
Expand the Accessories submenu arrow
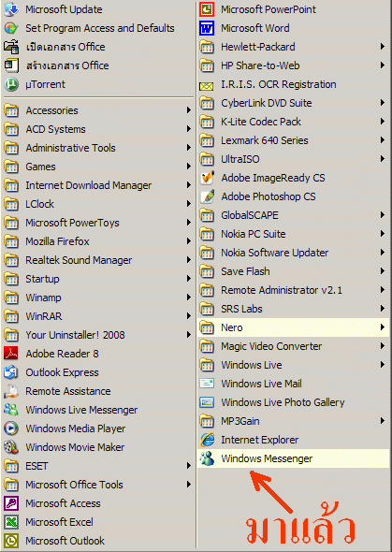coord(189,110)
